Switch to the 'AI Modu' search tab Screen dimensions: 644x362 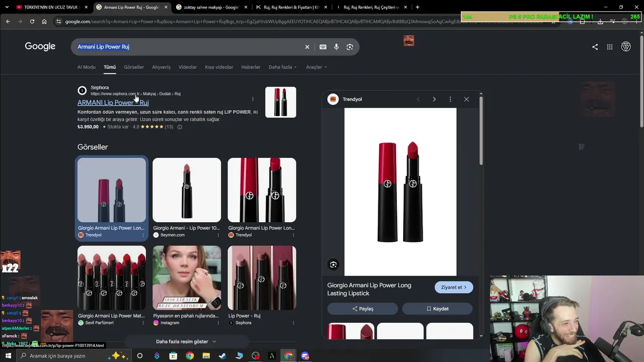click(87, 67)
